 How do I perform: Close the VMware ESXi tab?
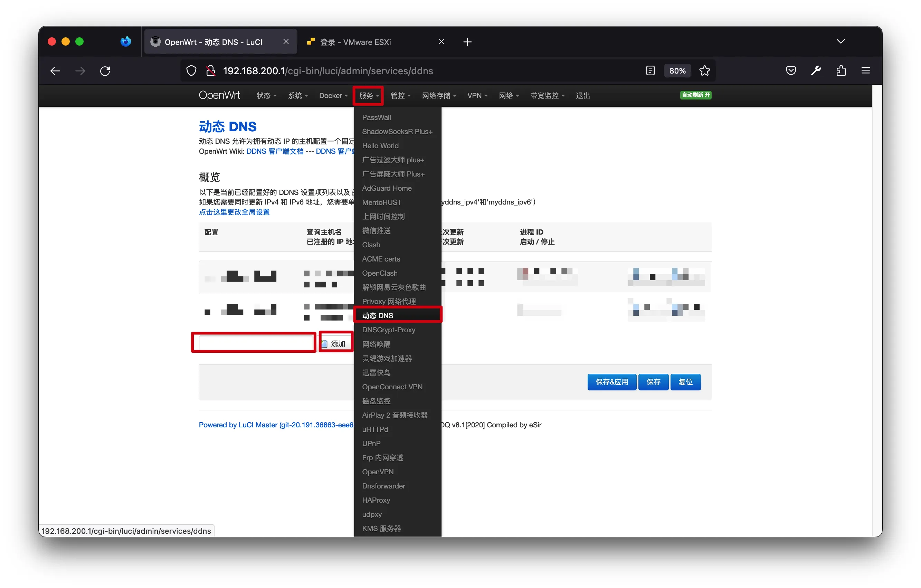tap(441, 42)
